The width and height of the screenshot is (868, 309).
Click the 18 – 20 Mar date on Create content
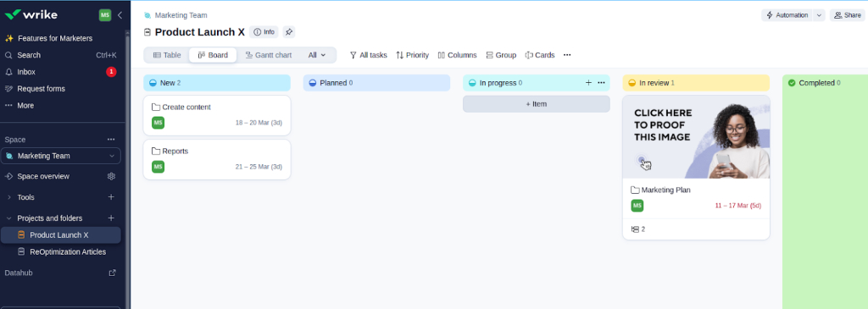(259, 124)
